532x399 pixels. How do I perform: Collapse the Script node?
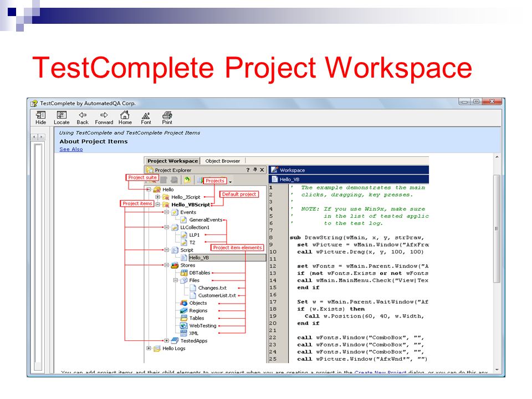click(x=167, y=250)
